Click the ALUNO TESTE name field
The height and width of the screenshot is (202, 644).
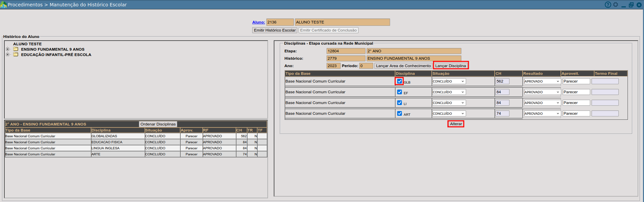coord(342,22)
